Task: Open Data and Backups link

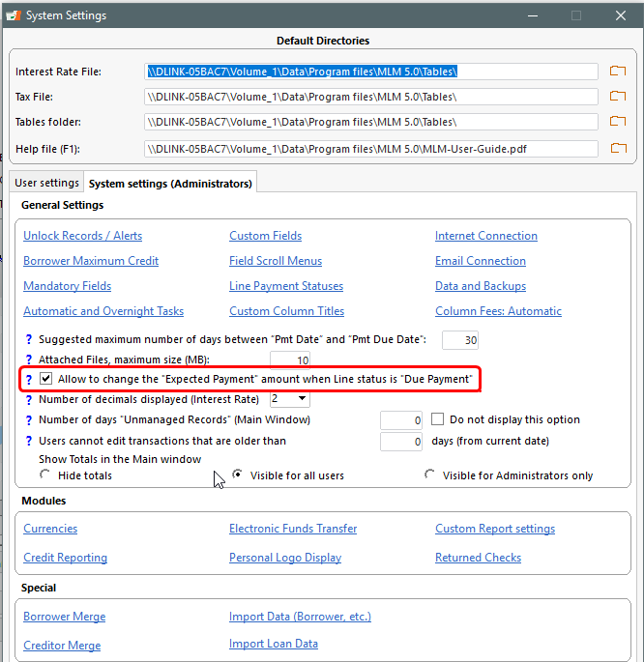Action: [x=481, y=286]
